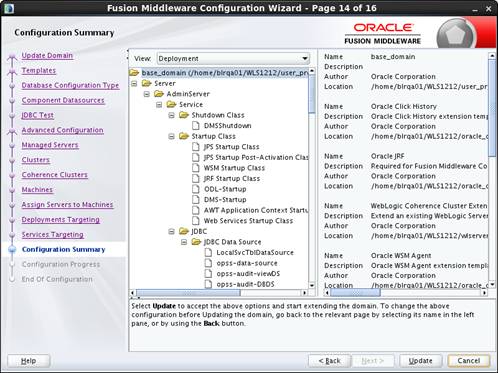The height and width of the screenshot is (373, 498).
Task: Click the Oracle Click History name text
Action: (404, 106)
